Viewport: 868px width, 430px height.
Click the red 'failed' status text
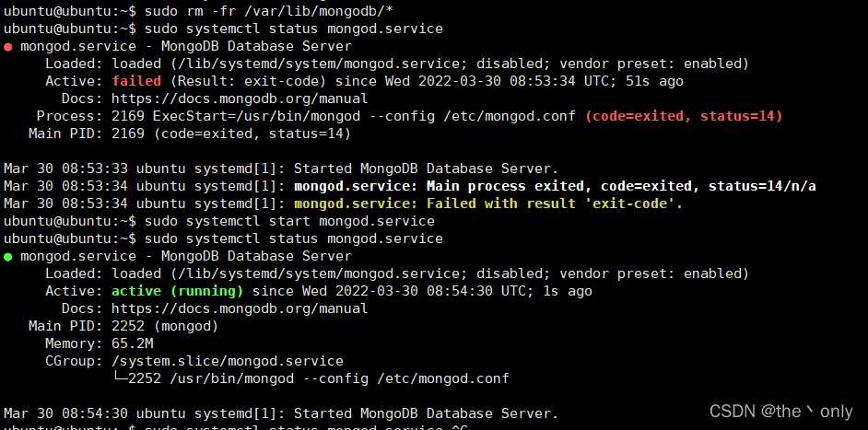(136, 81)
